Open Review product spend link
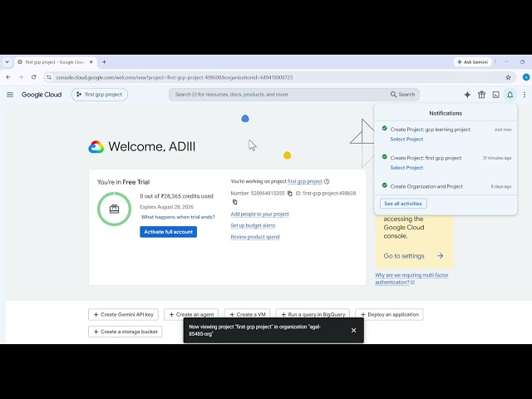The image size is (532, 399). pyautogui.click(x=255, y=237)
